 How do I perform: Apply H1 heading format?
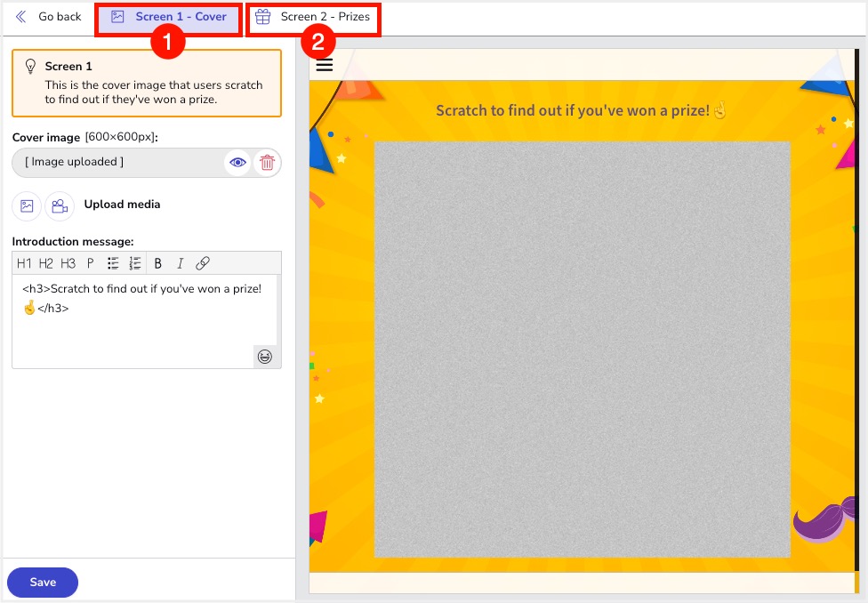click(x=24, y=263)
